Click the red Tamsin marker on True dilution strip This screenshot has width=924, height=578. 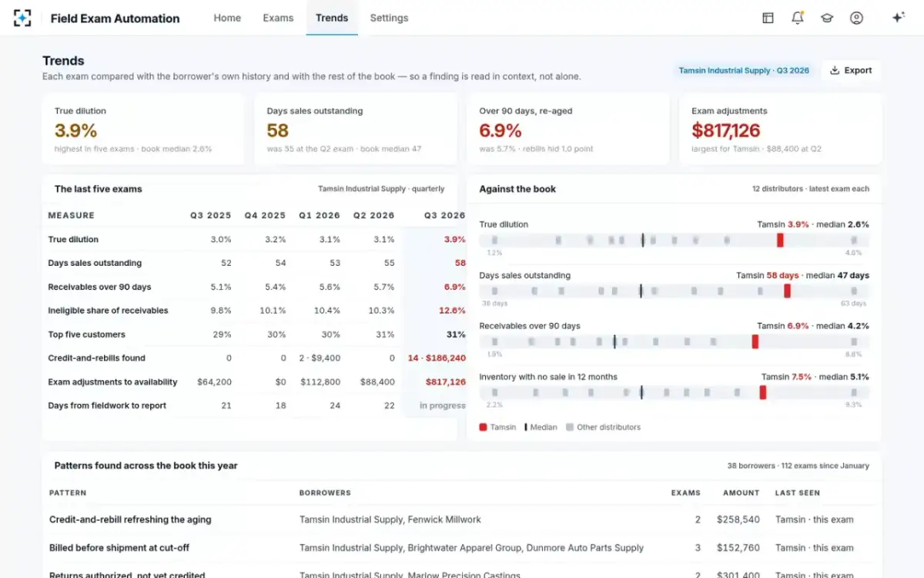[780, 240]
